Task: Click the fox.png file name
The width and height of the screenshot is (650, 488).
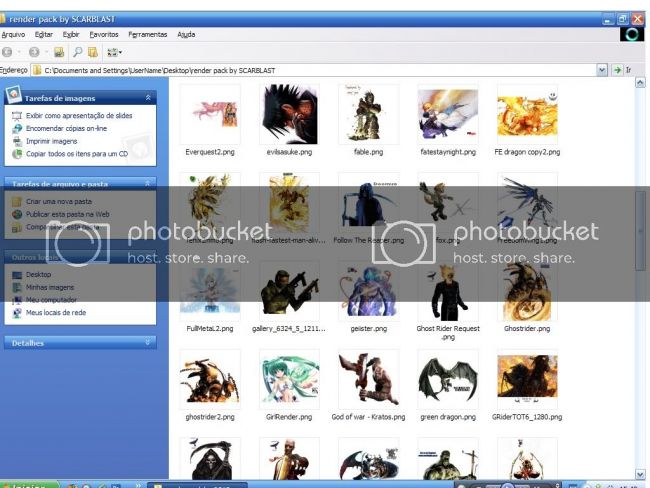Action: (x=448, y=240)
